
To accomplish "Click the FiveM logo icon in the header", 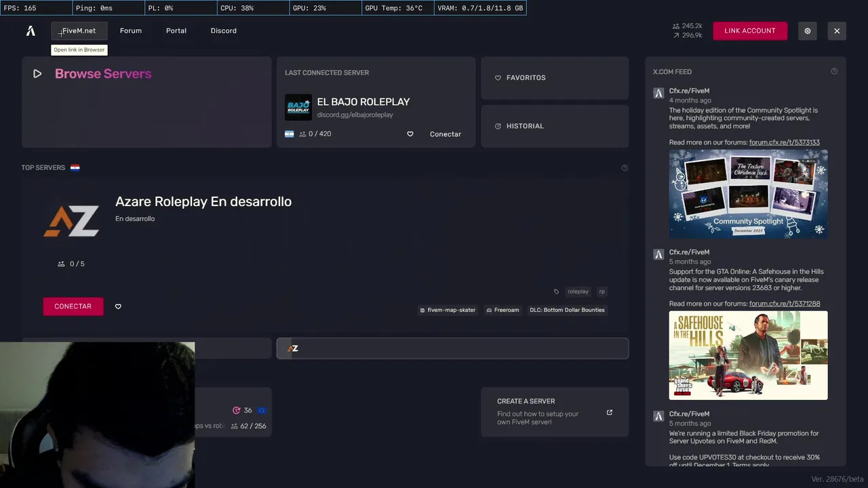I will [x=31, y=30].
